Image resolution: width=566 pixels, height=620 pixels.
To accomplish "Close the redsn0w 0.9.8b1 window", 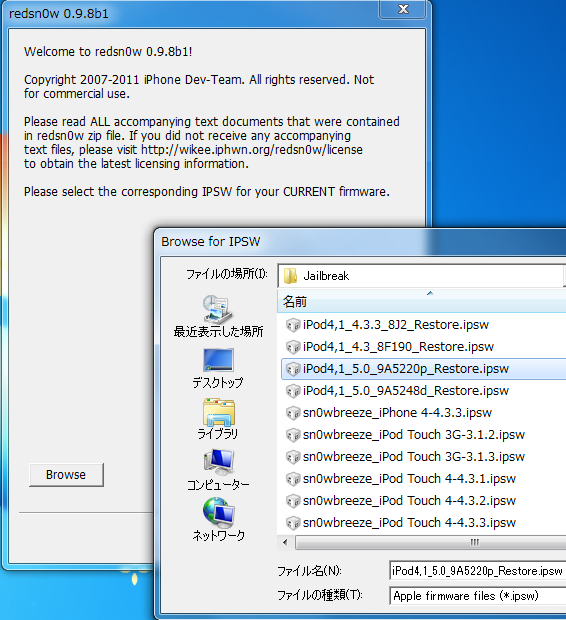I will [x=403, y=9].
